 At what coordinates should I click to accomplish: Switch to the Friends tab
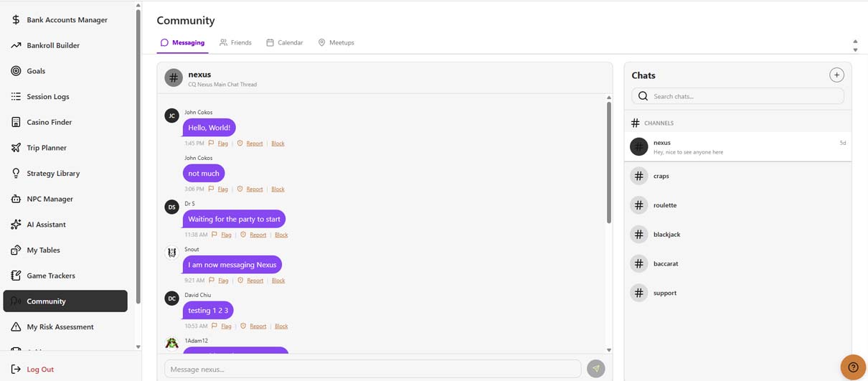coord(235,43)
